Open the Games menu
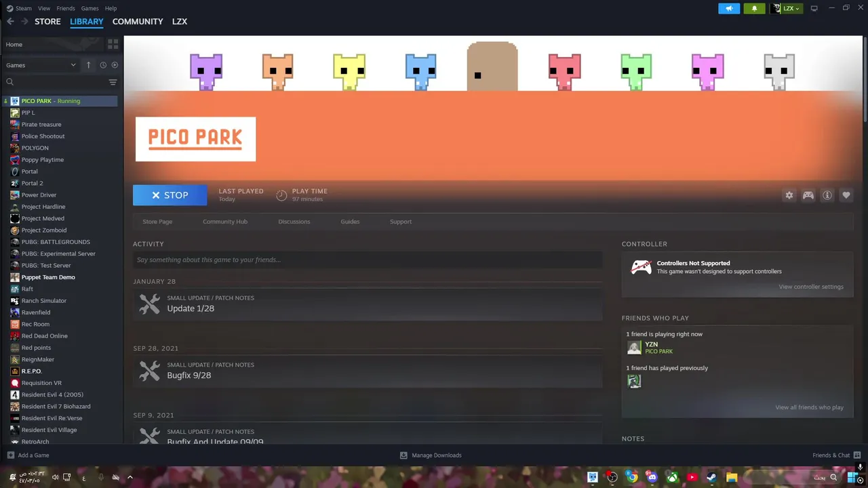 (90, 8)
